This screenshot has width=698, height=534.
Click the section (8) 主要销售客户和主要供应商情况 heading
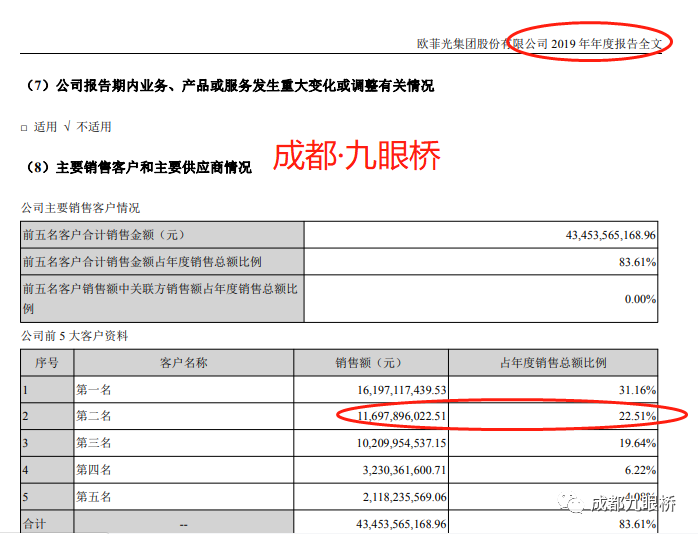pos(139,167)
